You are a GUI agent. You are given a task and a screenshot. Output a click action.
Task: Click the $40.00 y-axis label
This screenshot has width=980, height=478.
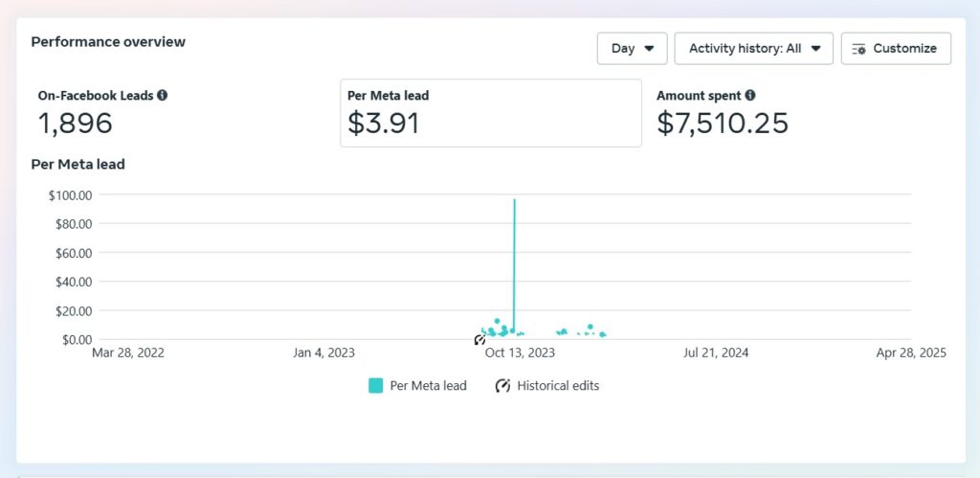73,282
